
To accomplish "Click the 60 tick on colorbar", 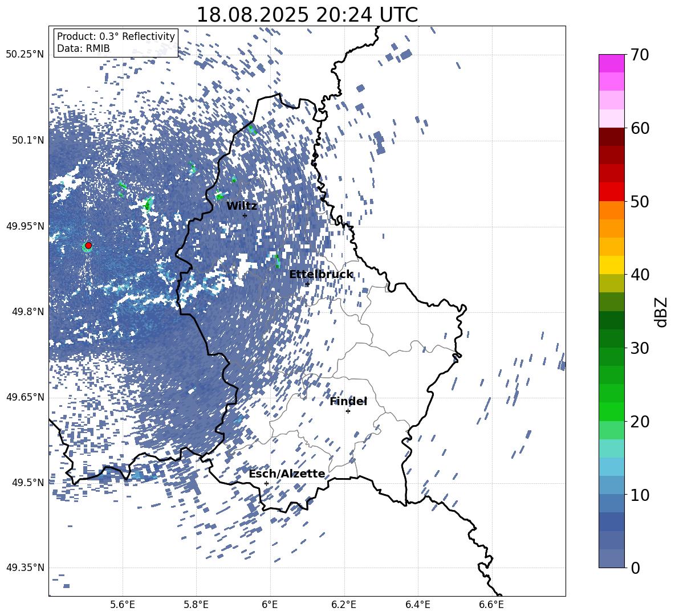I will (x=640, y=128).
